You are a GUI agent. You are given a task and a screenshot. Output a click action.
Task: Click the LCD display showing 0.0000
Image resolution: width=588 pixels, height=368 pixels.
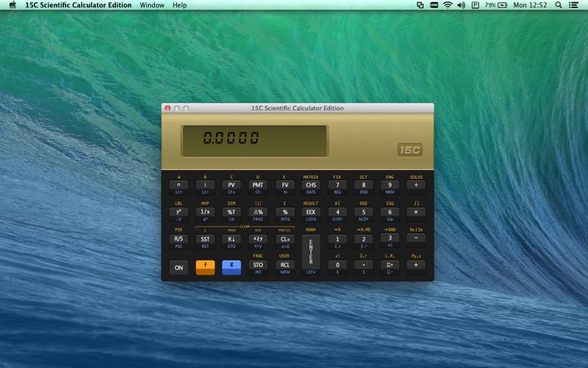point(254,141)
